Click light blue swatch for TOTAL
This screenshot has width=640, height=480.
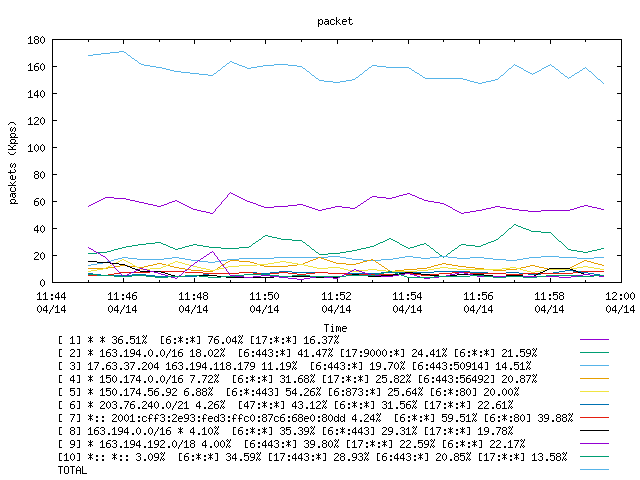[x=594, y=470]
